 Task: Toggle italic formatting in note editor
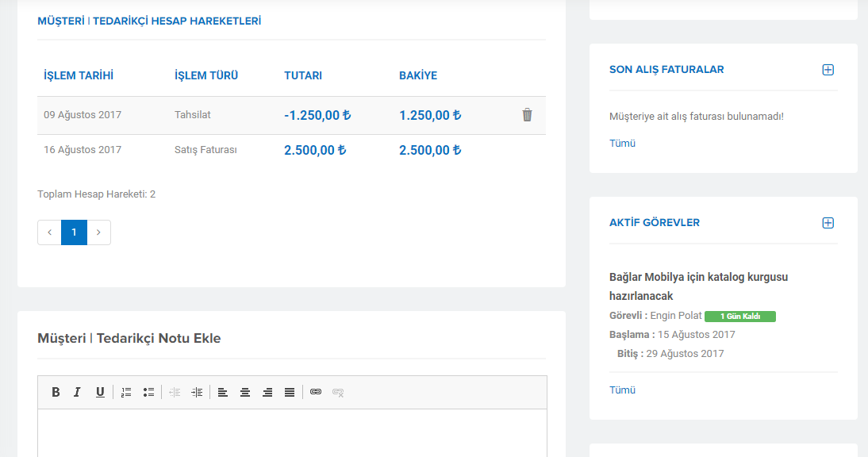77,392
